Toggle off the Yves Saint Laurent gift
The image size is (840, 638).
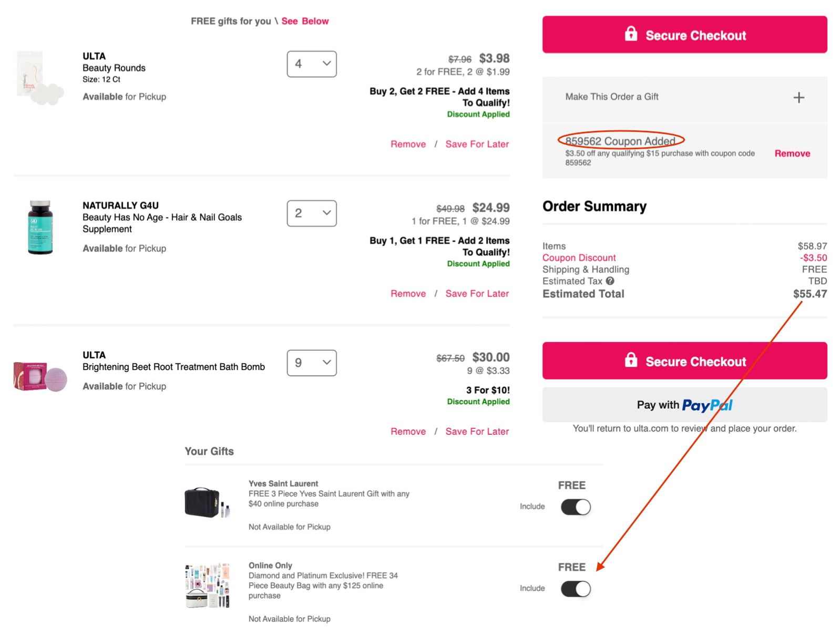pyautogui.click(x=576, y=507)
